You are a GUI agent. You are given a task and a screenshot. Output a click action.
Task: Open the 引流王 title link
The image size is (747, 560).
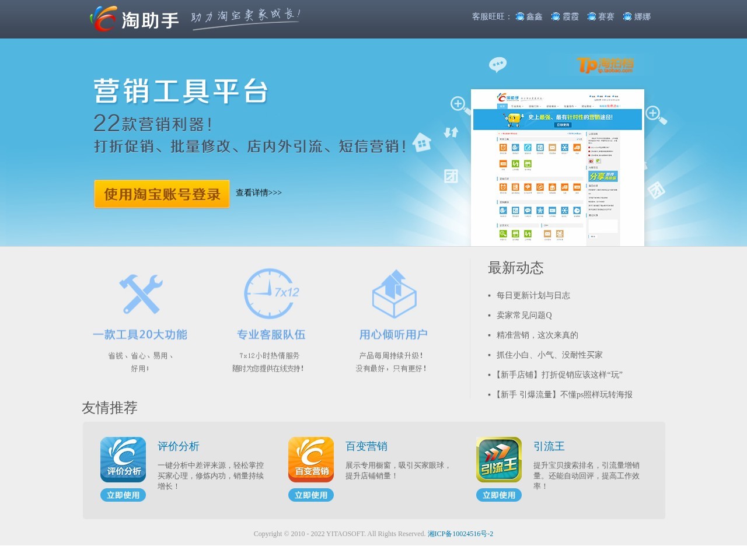tap(549, 446)
